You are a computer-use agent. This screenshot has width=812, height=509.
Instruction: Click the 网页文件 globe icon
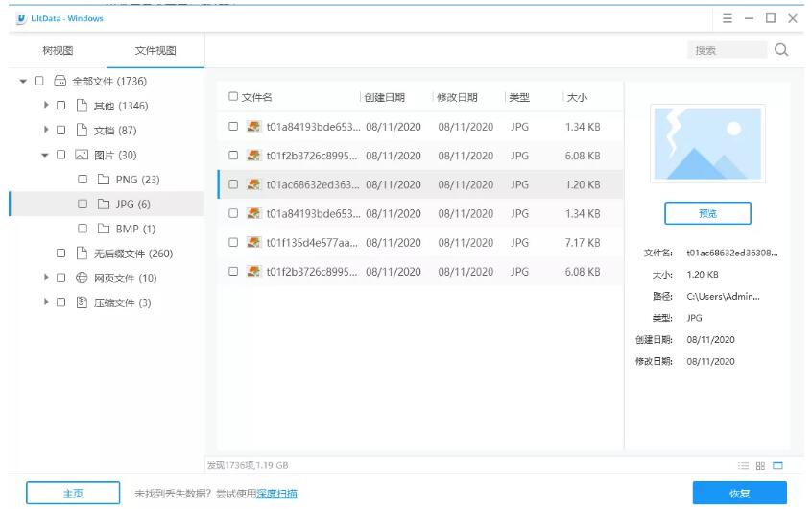click(x=82, y=279)
